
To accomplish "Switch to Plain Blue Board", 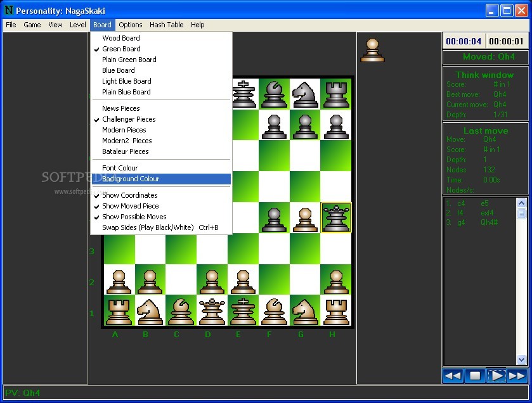I will pos(162,92).
